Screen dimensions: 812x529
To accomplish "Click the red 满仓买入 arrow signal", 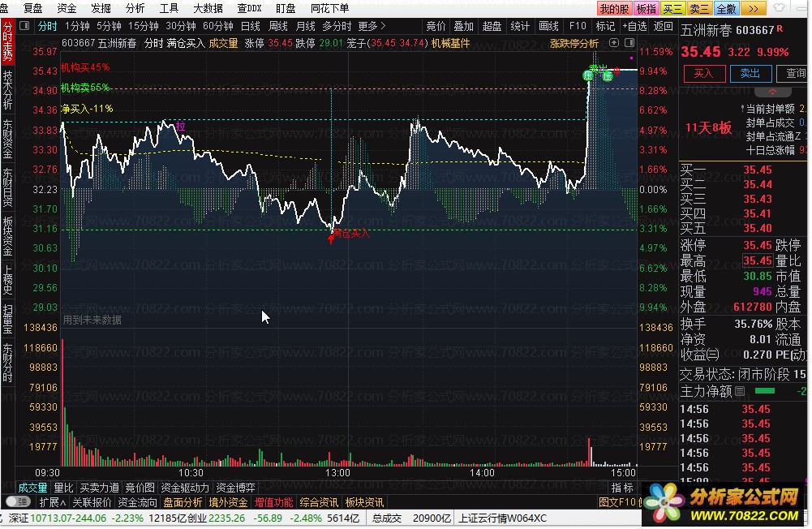I will [x=331, y=239].
